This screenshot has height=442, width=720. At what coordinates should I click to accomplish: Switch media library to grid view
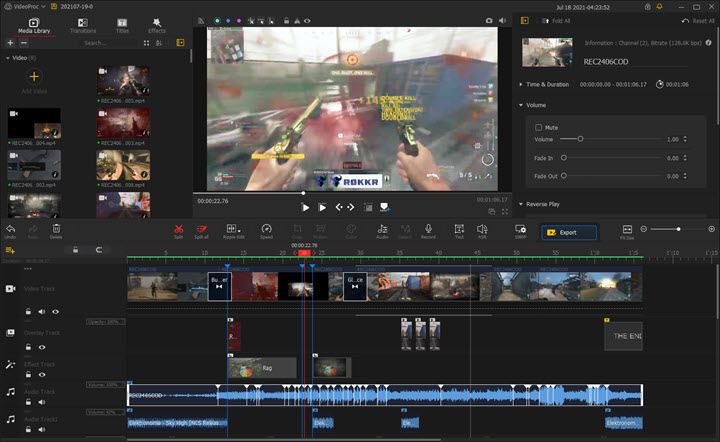(146, 43)
